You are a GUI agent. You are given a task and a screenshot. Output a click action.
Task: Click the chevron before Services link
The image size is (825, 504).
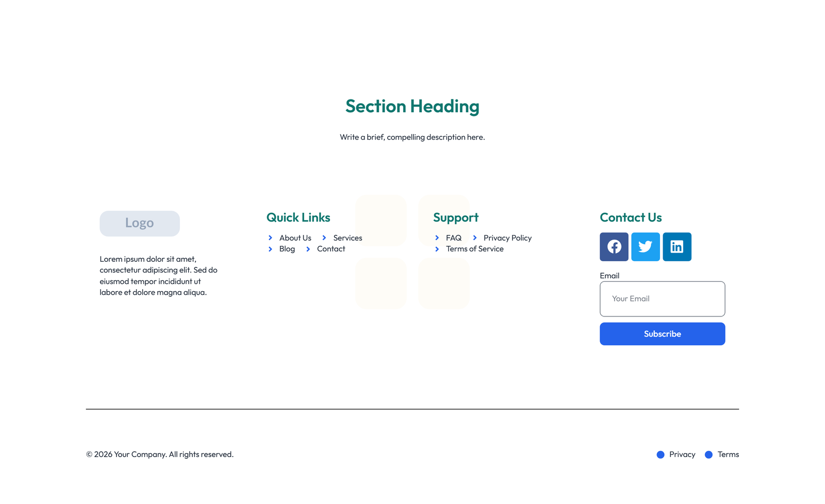tap(323, 238)
